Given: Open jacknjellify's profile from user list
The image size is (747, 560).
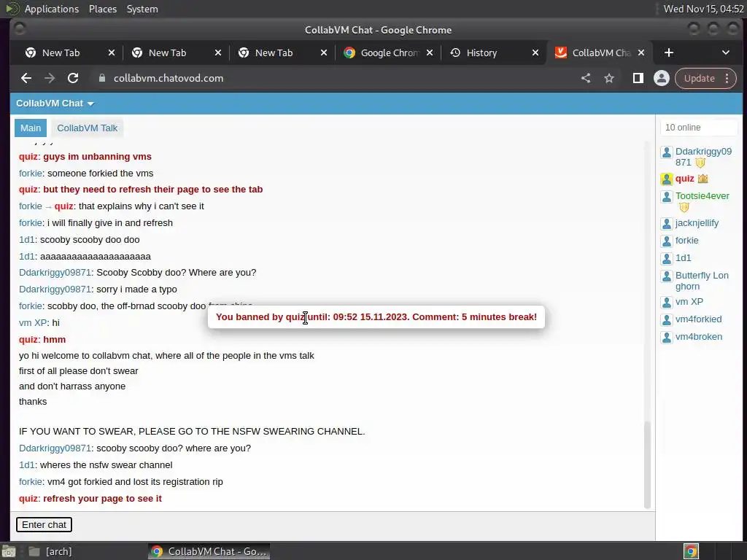Looking at the screenshot, I should [x=697, y=223].
